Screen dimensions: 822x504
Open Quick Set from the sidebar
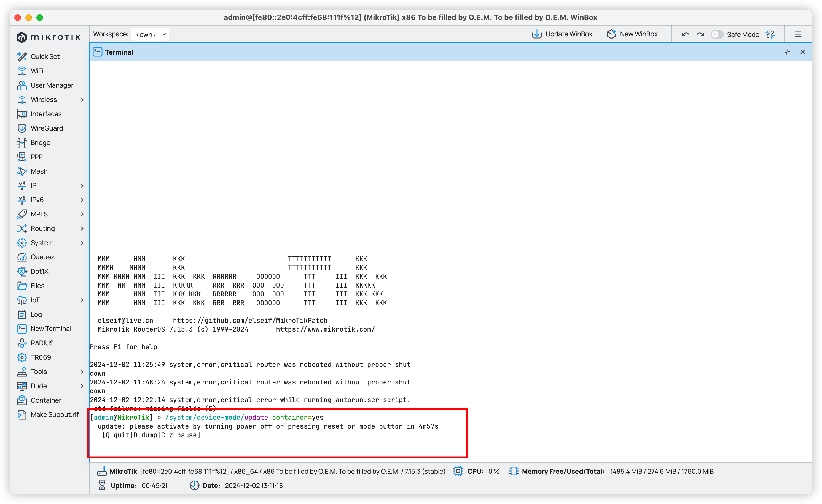click(45, 56)
